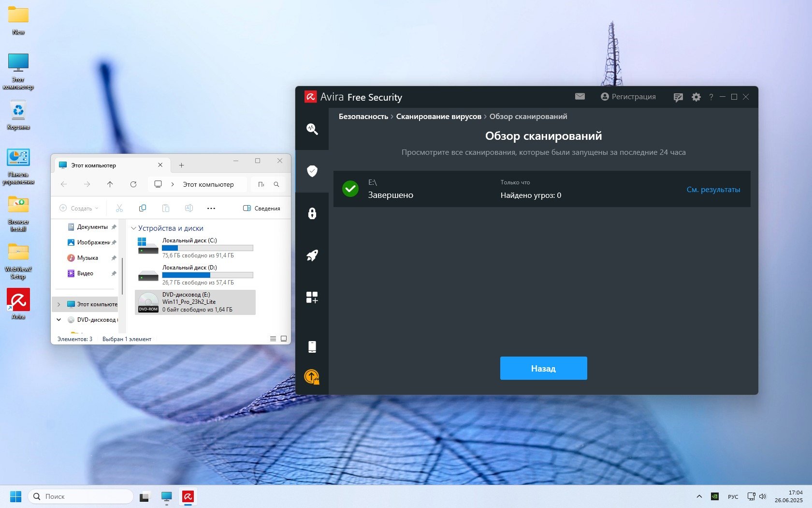Click Регистрация in Avira title bar
812x508 pixels.
[628, 97]
